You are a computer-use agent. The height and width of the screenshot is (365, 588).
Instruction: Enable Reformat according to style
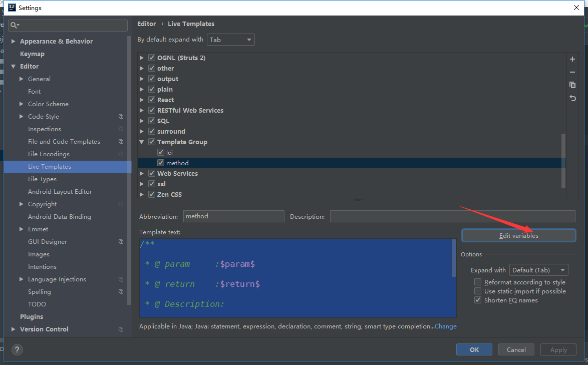pos(478,282)
